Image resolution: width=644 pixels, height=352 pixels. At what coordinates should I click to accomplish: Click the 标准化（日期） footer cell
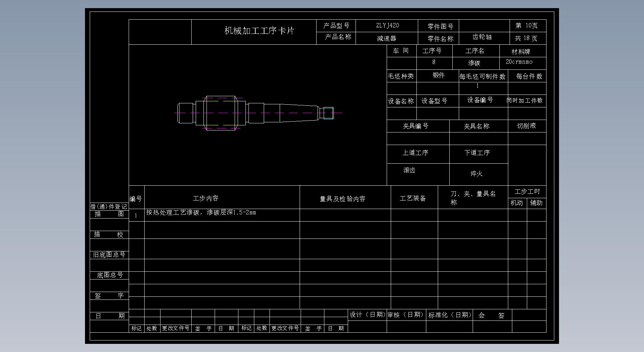tap(450, 315)
